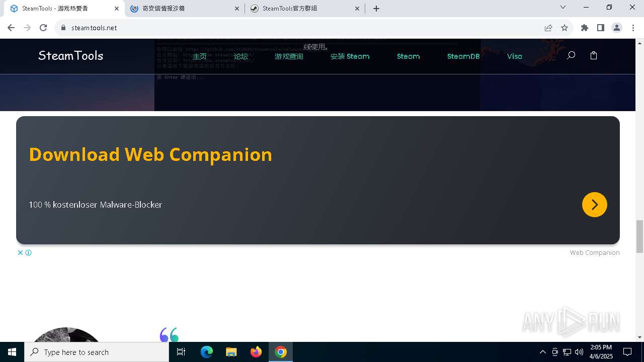Click the Chrome taskbar icon

pyautogui.click(x=281, y=352)
